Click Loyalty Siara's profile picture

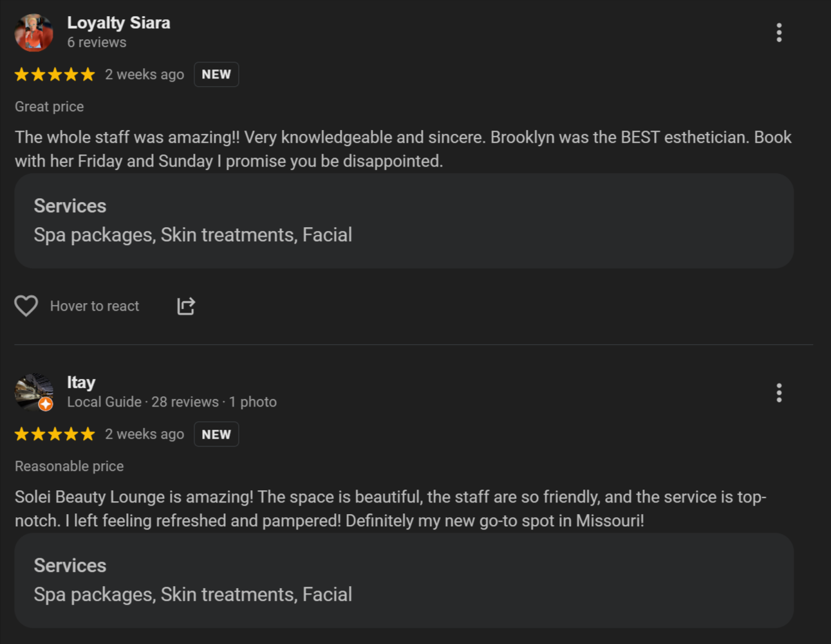click(x=34, y=33)
